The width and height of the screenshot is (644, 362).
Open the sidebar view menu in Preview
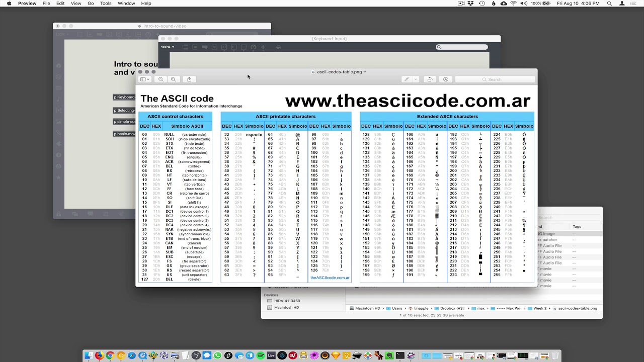(x=145, y=79)
